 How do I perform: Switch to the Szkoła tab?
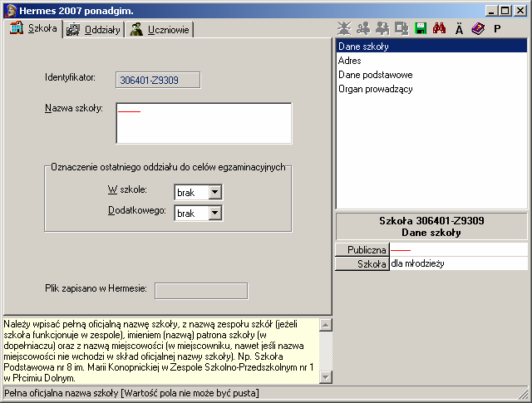(x=33, y=28)
